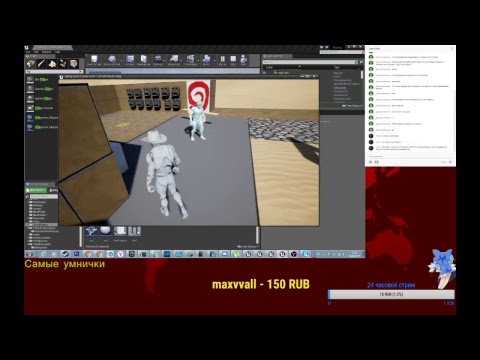The width and height of the screenshot is (480, 360).
Task: Select the Landscape mode icon
Action: (x=52, y=63)
